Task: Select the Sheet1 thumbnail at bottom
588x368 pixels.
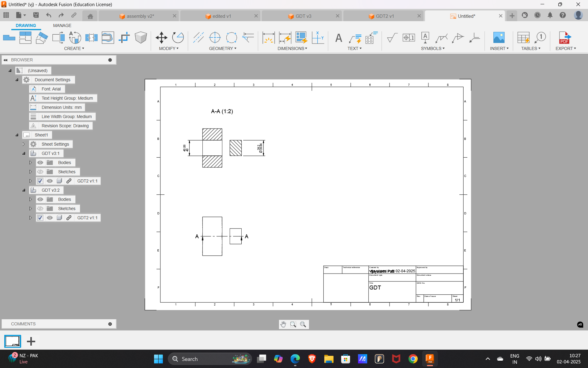Action: [13, 341]
